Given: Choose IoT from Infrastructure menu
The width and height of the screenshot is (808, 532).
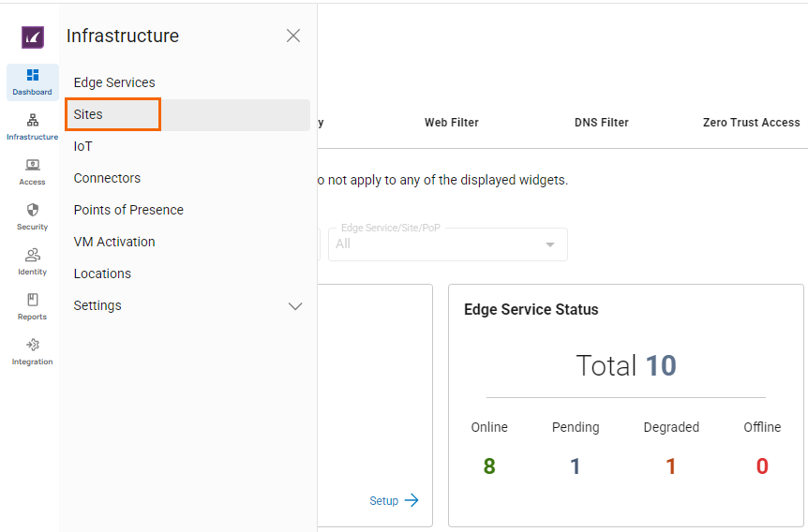Looking at the screenshot, I should 83,146.
